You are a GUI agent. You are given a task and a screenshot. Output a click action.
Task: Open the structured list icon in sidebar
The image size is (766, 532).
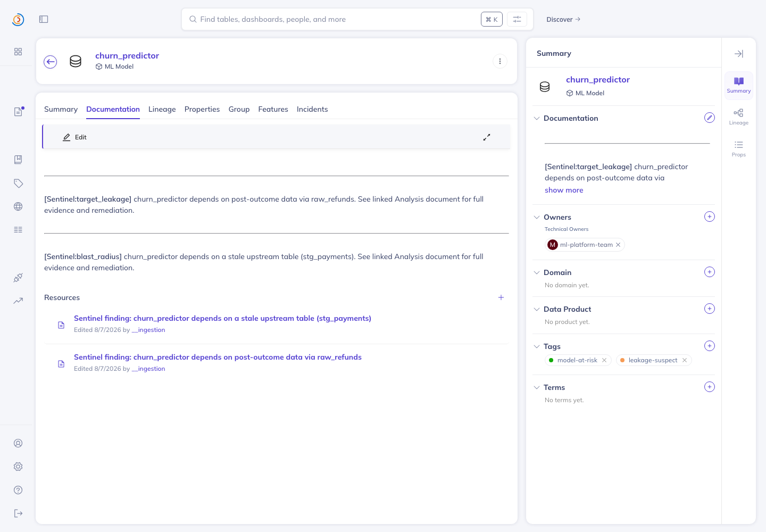(18, 230)
